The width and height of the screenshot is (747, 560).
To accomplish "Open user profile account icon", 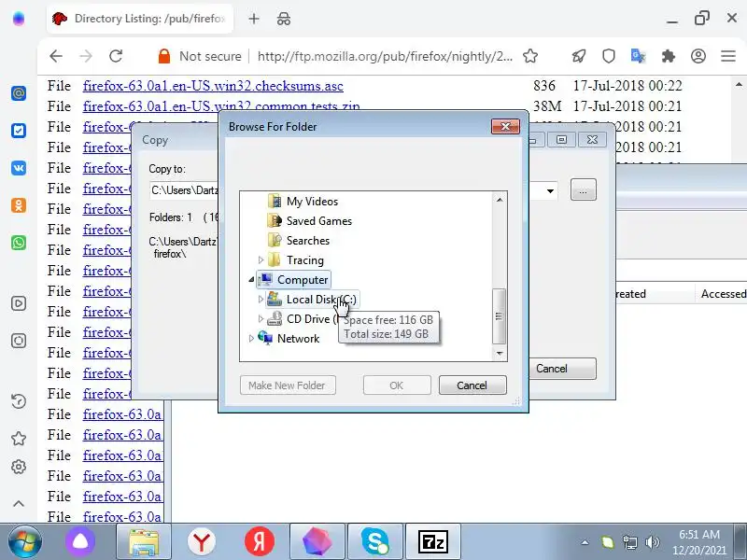I will pos(698,56).
